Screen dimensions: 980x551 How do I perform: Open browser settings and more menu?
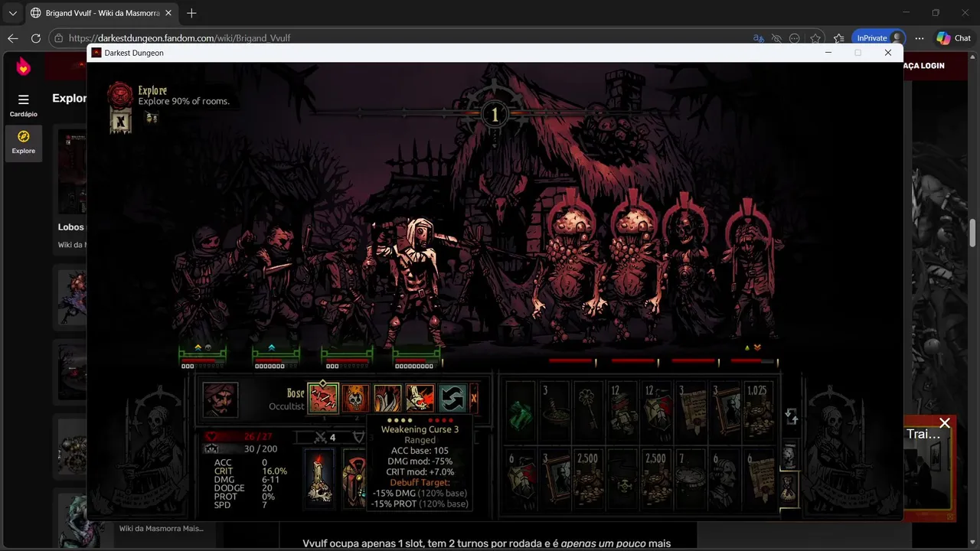920,38
